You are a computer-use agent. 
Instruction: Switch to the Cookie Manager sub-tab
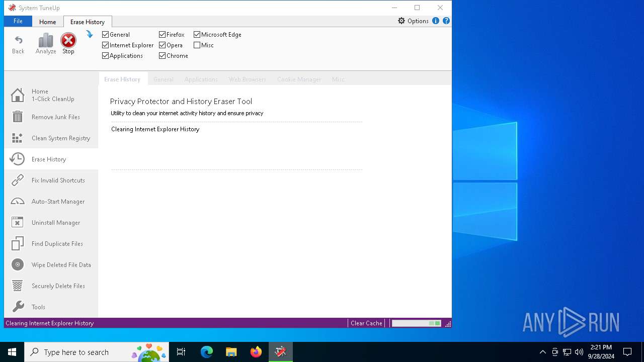299,79
